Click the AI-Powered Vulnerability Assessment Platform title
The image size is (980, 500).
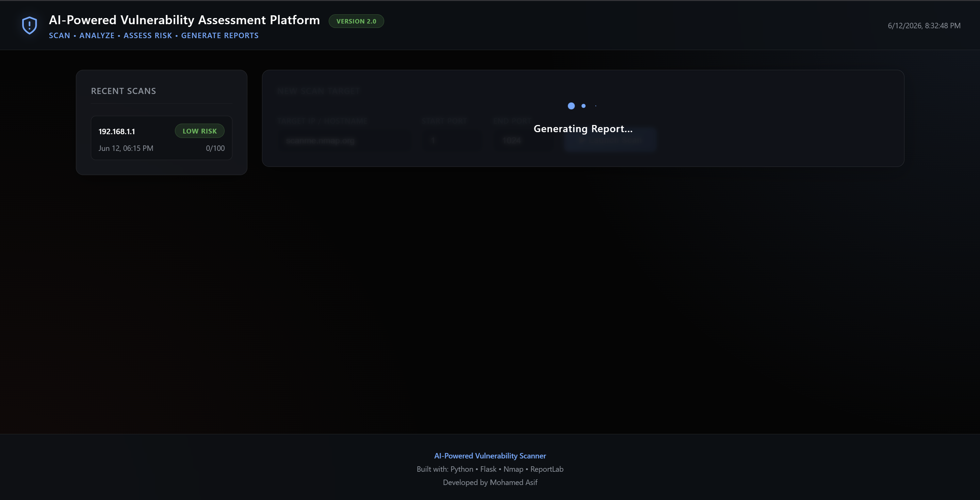click(x=184, y=20)
